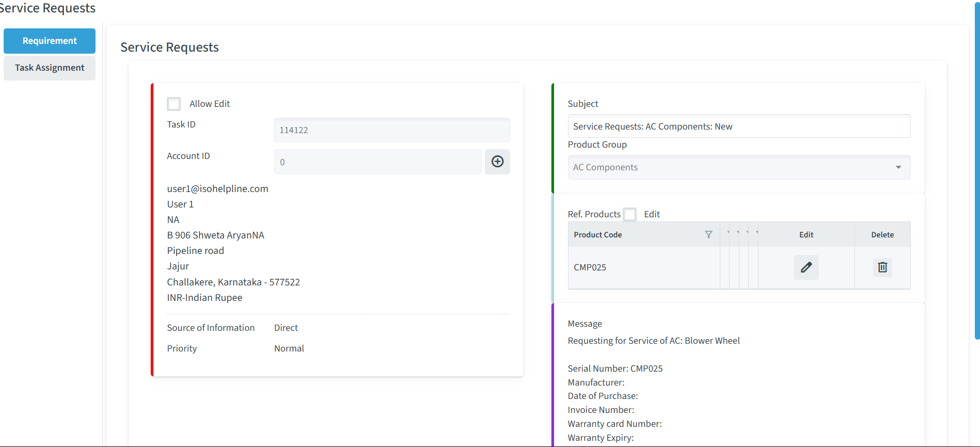Click the Service Requests panel heading

pos(169,47)
